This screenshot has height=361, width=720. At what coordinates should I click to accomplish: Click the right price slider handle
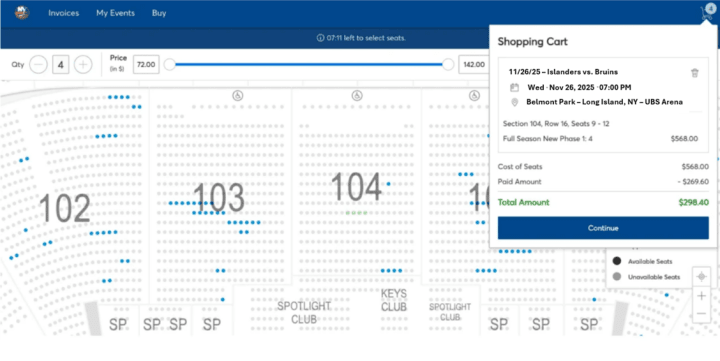(448, 65)
